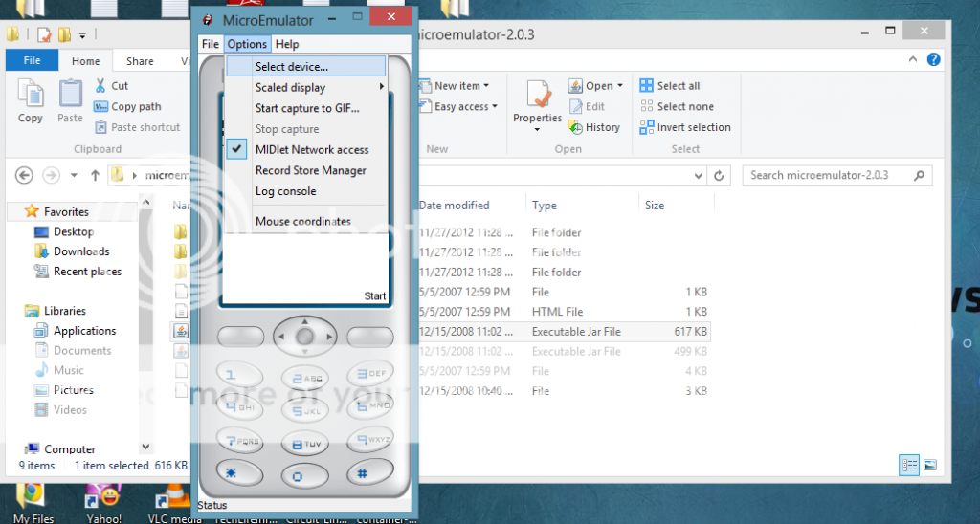Open MicroEmulator Help menu
The image size is (980, 524).
coord(287,44)
